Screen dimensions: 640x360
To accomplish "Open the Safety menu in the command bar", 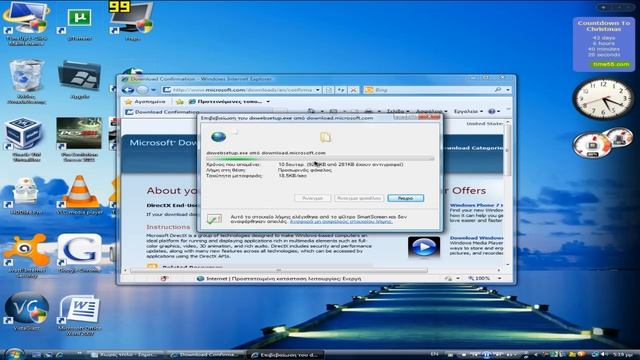I will pyautogui.click(x=431, y=111).
